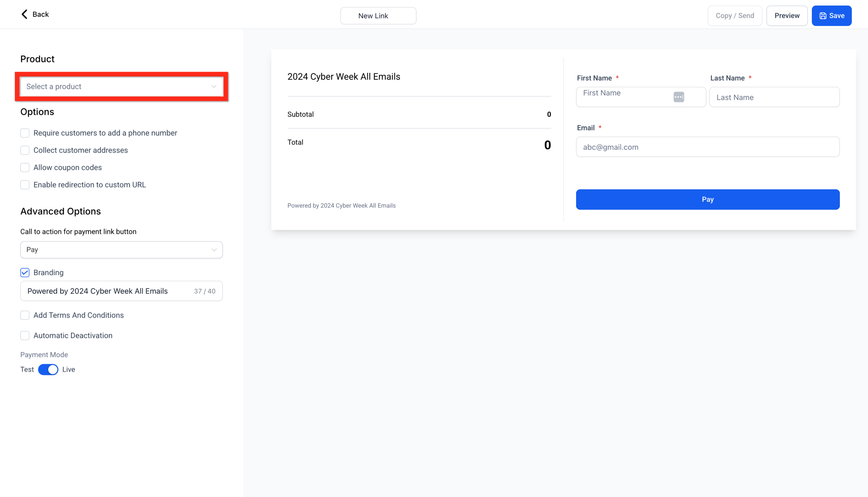Enable Require customers to add a phone number

[x=24, y=133]
